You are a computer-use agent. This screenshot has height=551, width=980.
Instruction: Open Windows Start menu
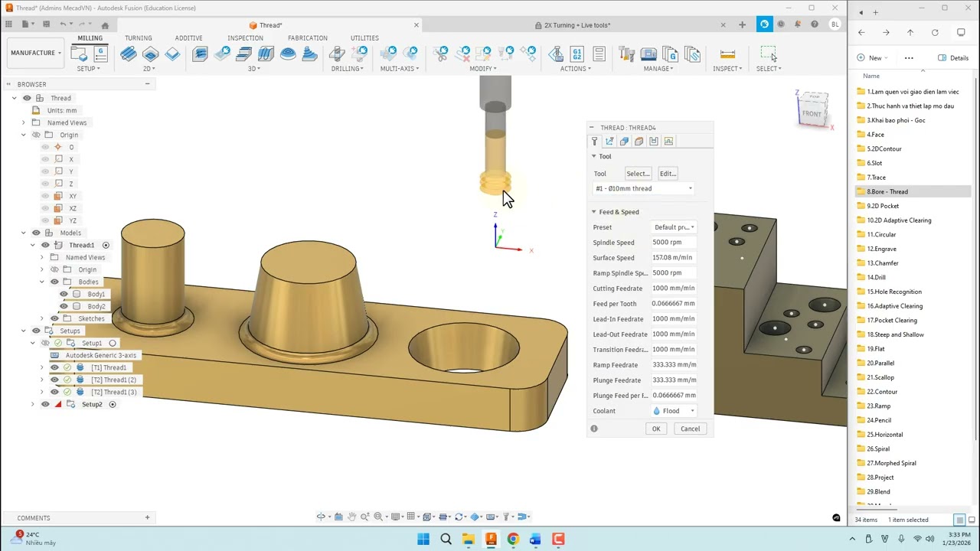(x=423, y=540)
